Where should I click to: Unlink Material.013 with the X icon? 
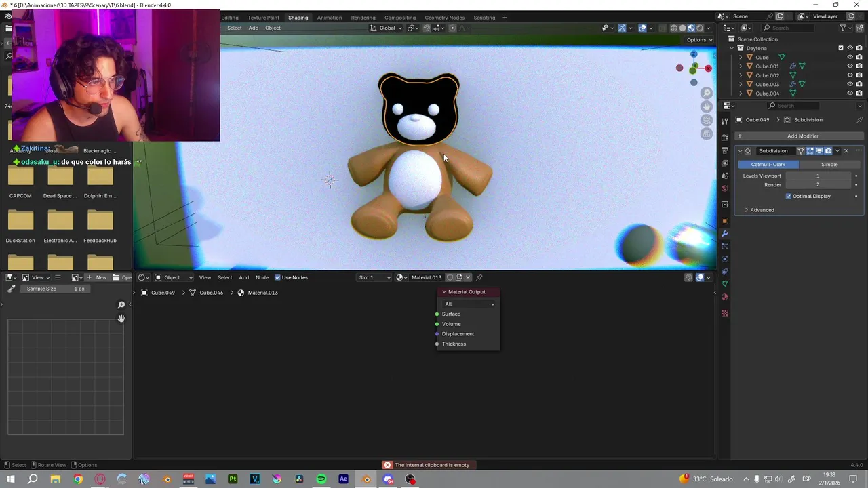(467, 277)
